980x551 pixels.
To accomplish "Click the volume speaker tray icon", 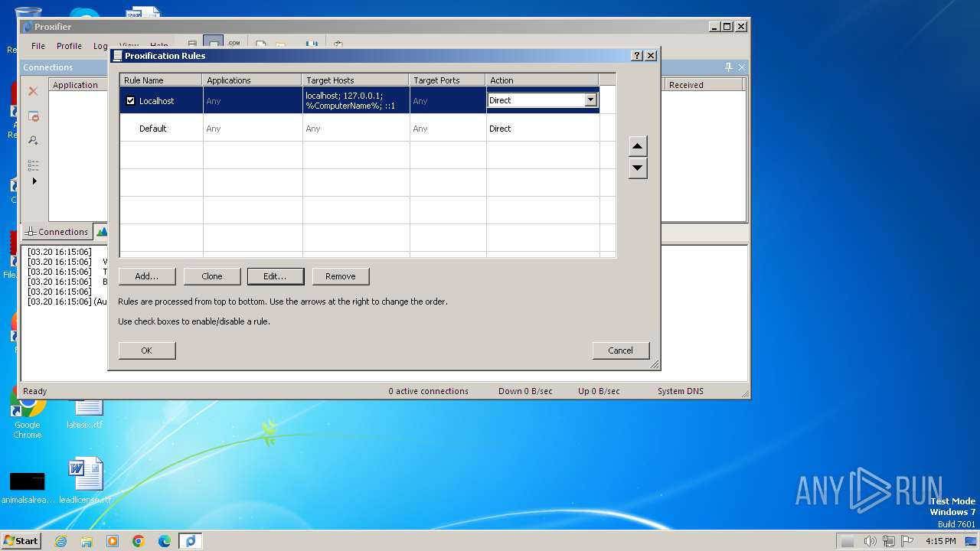I will [871, 541].
